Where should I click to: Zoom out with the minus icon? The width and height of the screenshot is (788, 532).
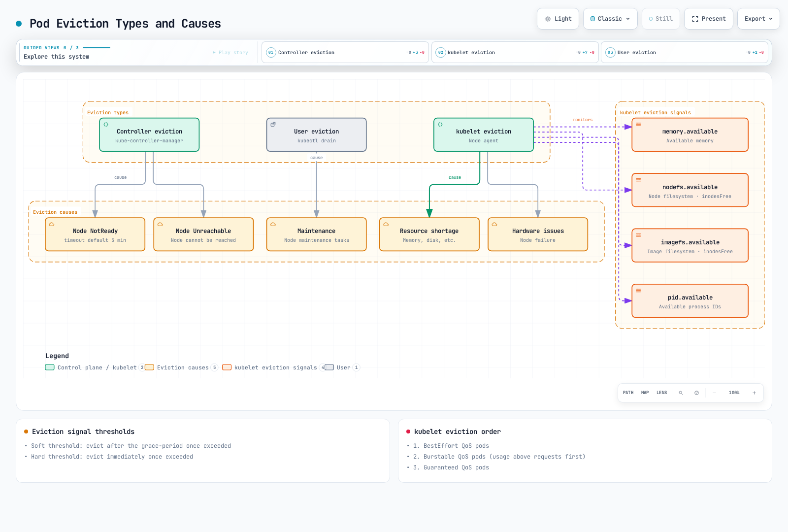coord(714,393)
